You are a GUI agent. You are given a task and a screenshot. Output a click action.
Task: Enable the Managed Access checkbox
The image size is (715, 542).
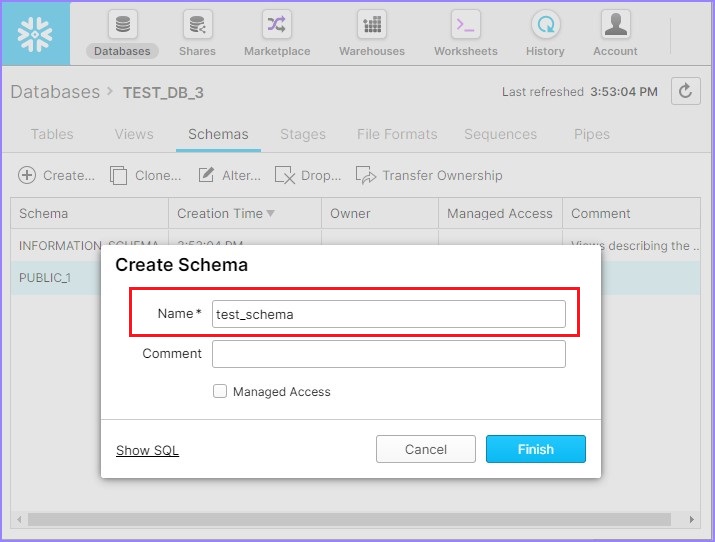(220, 392)
